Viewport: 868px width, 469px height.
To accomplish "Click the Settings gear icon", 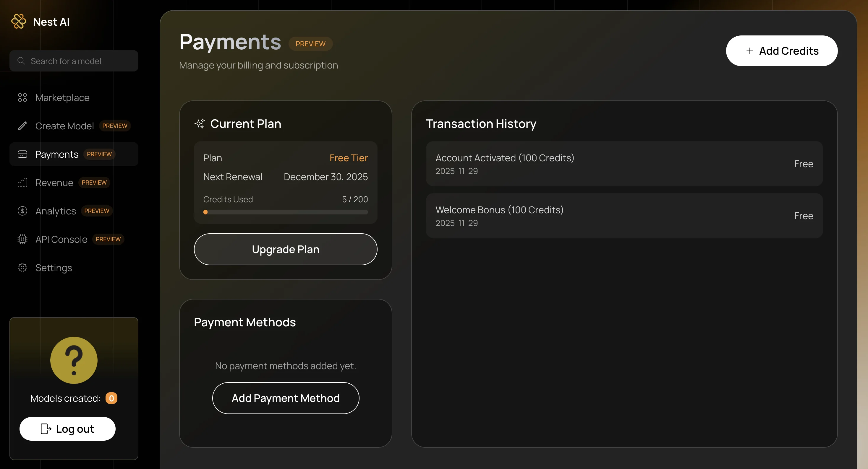I will (22, 268).
